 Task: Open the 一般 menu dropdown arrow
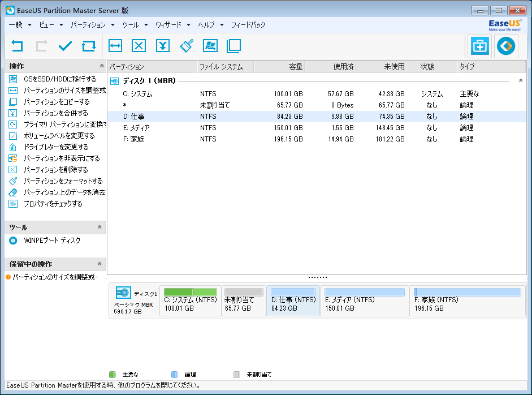tap(29, 25)
